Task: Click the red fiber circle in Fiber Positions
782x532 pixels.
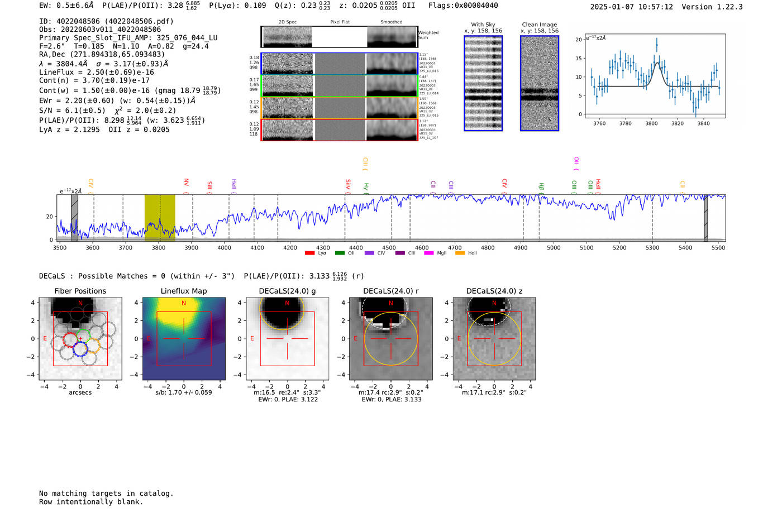Action: click(x=70, y=341)
